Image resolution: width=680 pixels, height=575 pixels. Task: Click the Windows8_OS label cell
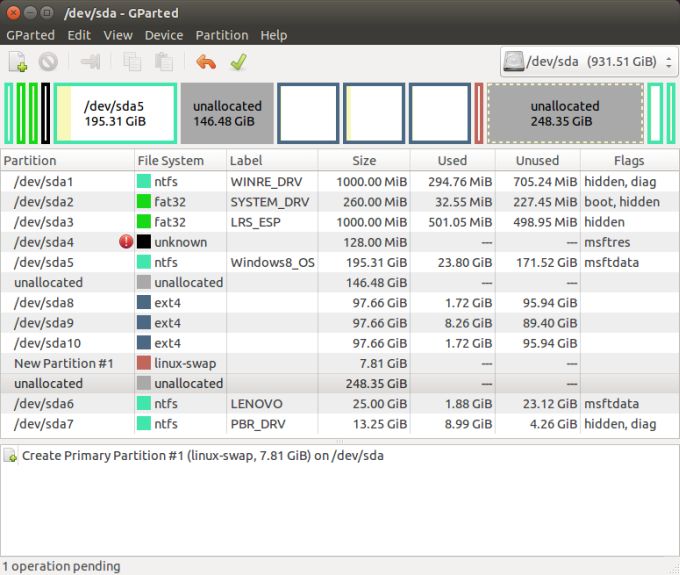272,262
